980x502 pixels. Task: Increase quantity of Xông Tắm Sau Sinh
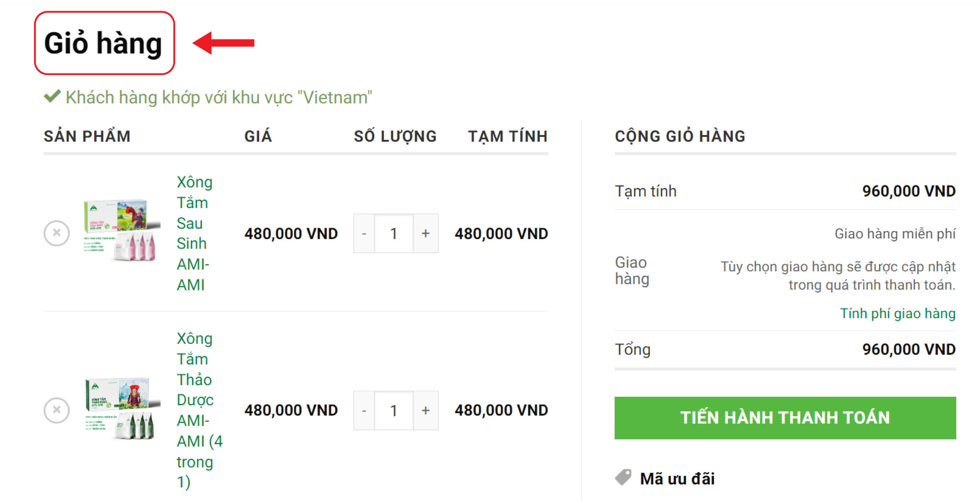coord(426,233)
